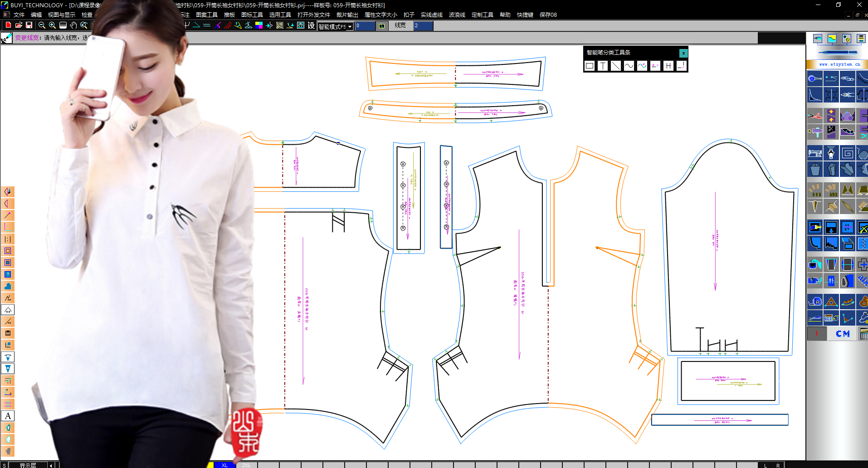Open the 图标工具 menu
This screenshot has height=468, width=868.
point(252,15)
